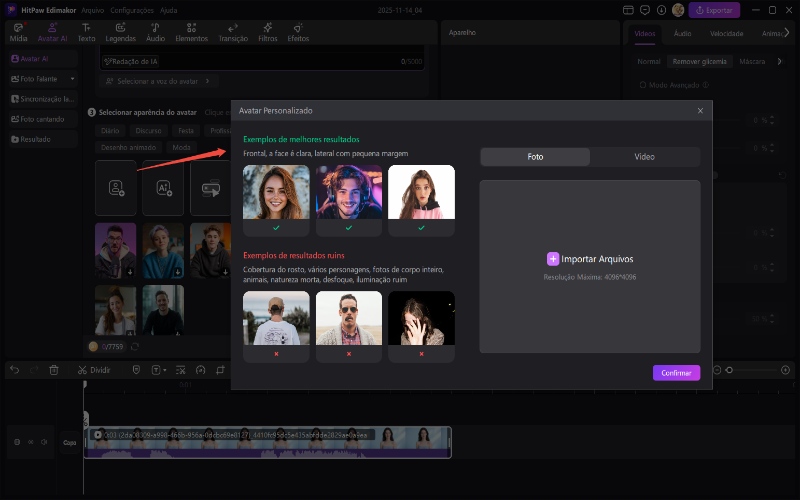Switch to the Vídeo tab in dialog
Viewport: 800px width, 500px height.
(x=644, y=157)
